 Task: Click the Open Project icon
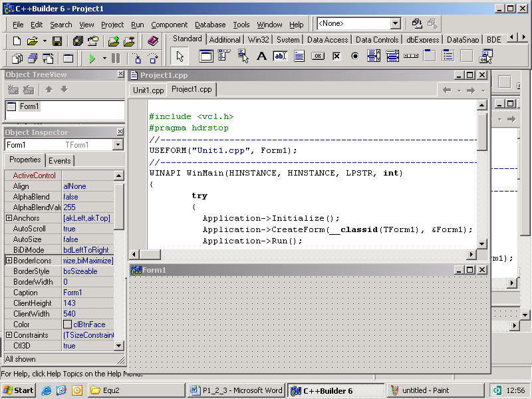(x=93, y=41)
